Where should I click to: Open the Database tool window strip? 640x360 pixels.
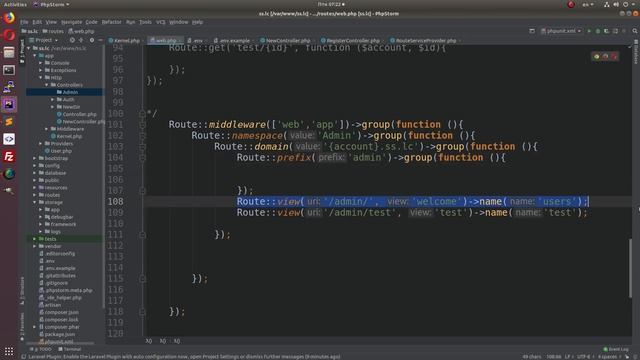[x=636, y=52]
